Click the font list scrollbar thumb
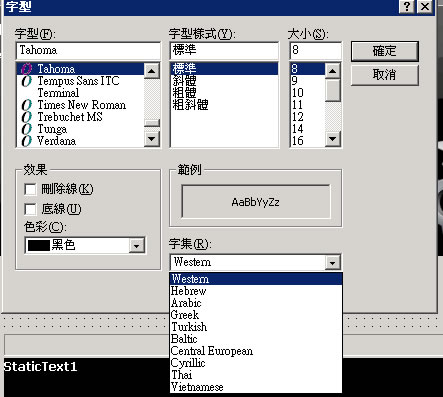 point(152,123)
